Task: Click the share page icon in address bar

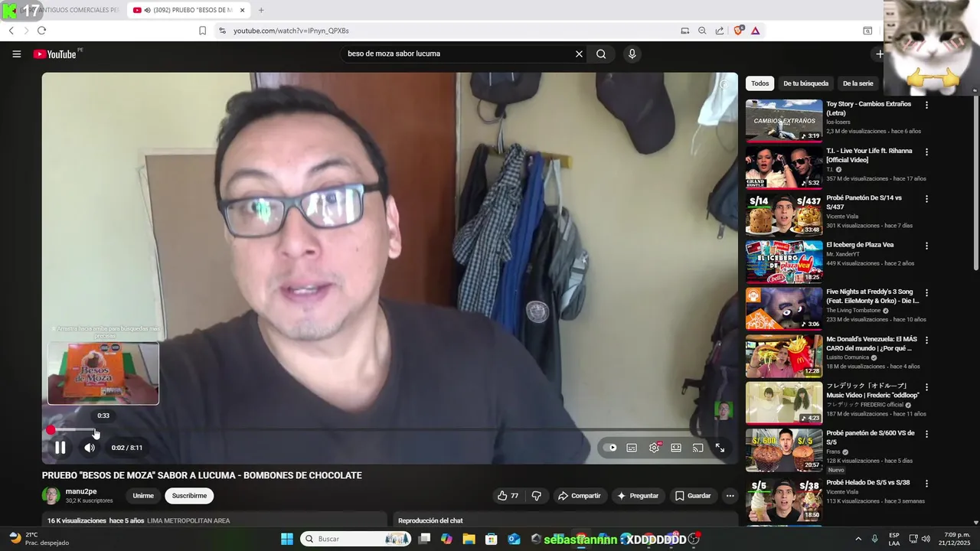Action: [720, 31]
